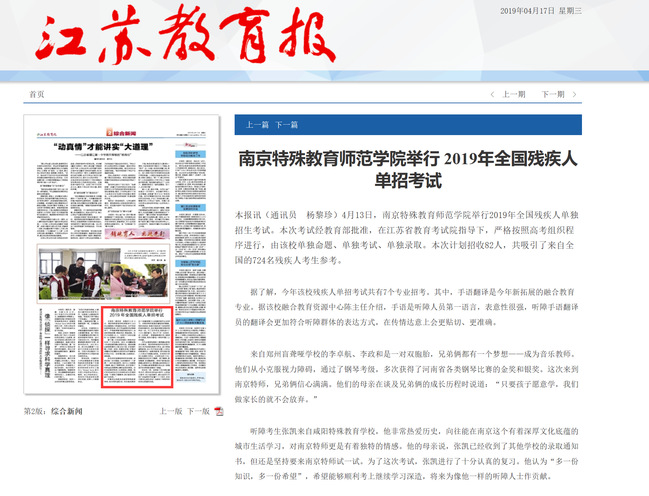Click the 江苏教育报 masthead logo

(x=185, y=35)
